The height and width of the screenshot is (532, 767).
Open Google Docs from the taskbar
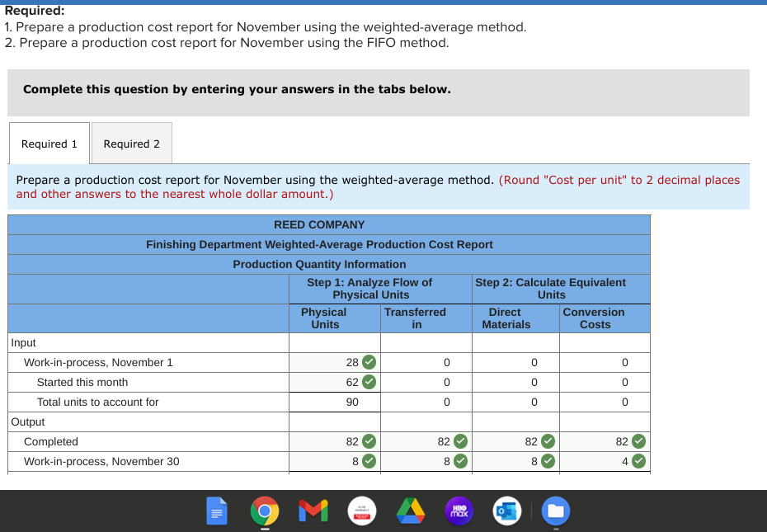[x=217, y=511]
